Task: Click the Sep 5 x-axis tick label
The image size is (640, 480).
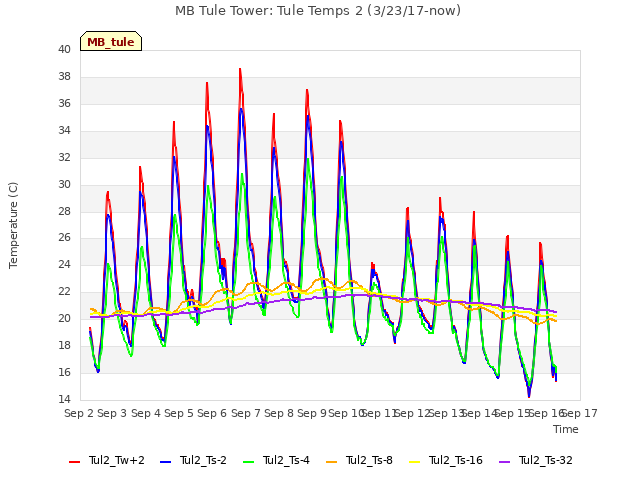Action: coord(179,413)
